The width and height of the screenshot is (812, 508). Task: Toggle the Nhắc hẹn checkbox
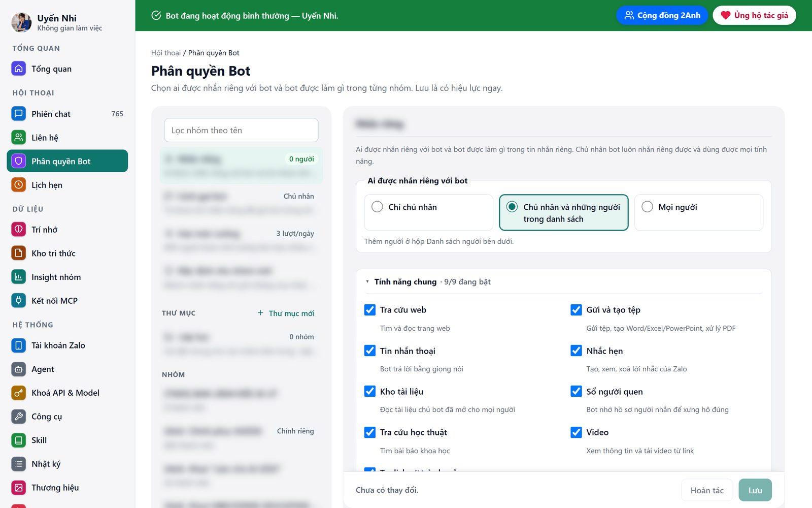pyautogui.click(x=576, y=351)
